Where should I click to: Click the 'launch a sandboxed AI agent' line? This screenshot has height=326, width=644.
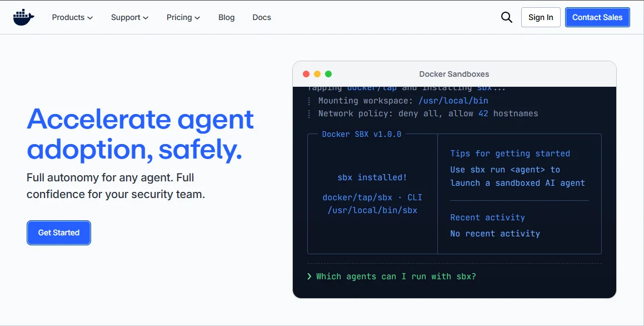517,183
